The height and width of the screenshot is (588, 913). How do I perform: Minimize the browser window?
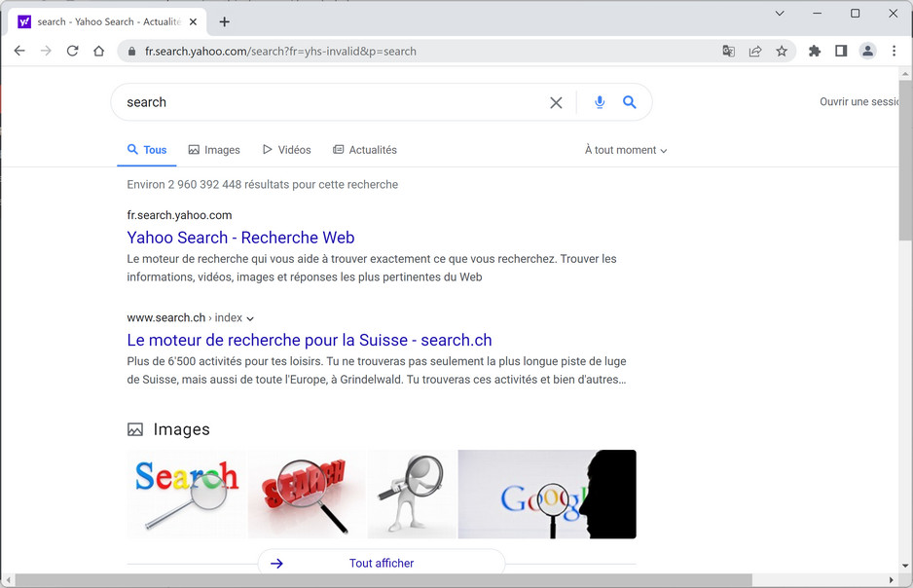tap(818, 13)
